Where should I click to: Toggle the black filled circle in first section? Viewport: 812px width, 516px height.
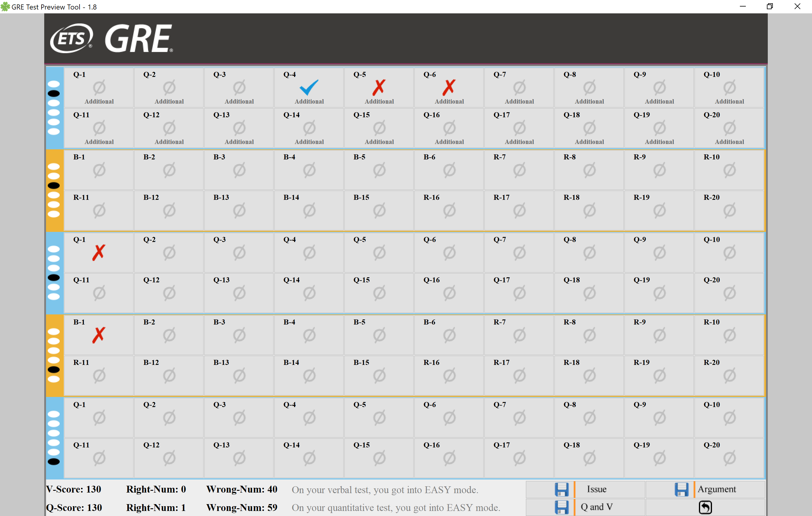[54, 95]
